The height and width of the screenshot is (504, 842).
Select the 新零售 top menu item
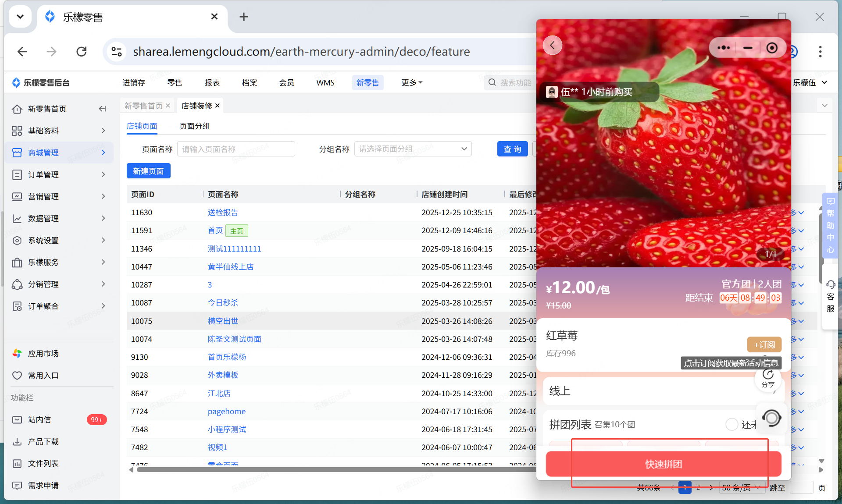(x=367, y=82)
